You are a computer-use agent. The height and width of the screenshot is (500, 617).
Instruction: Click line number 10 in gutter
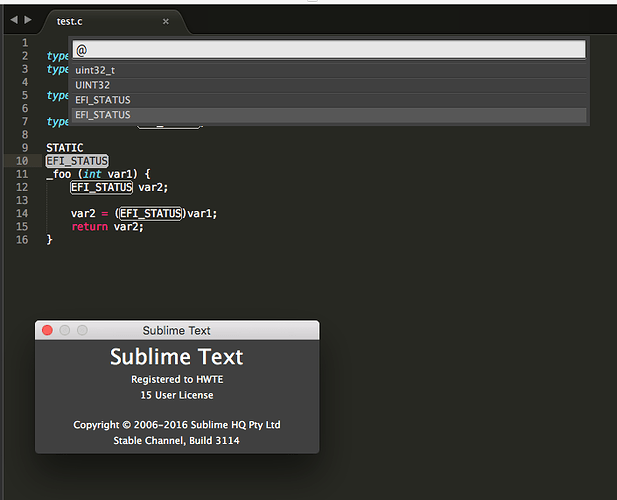coord(22,161)
